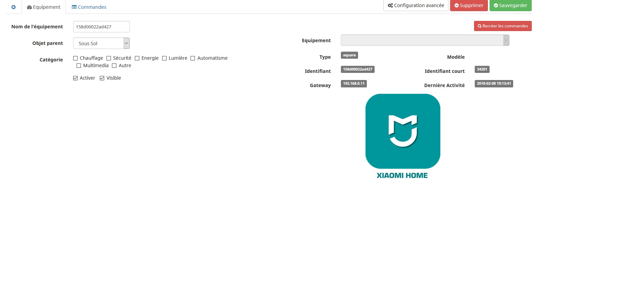The height and width of the screenshot is (298, 644).
Task: Enable the Chauffage category checkbox
Action: 76,58
